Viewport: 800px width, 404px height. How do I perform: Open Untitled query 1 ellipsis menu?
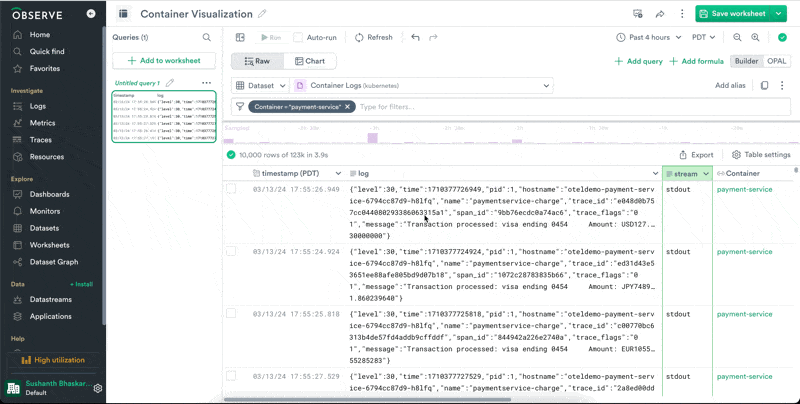tap(206, 83)
